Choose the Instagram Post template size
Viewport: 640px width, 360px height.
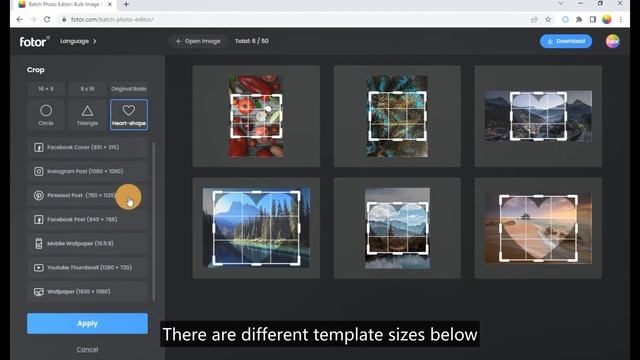coord(87,171)
